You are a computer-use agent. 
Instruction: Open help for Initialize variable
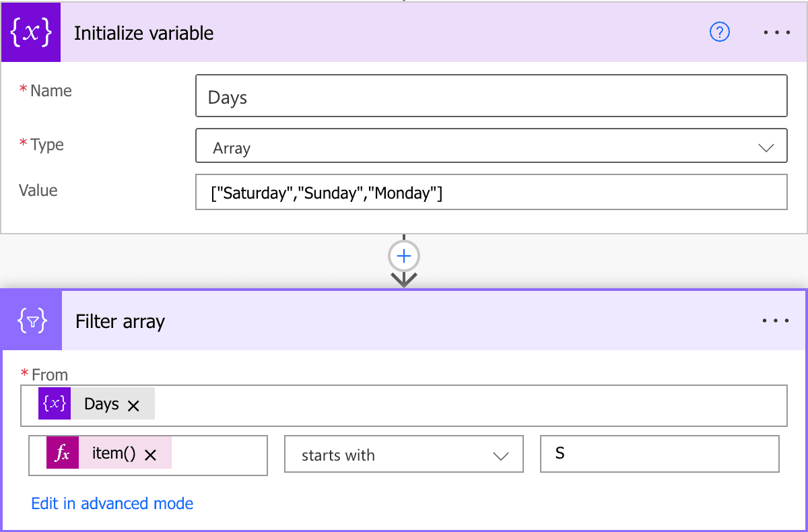click(720, 32)
